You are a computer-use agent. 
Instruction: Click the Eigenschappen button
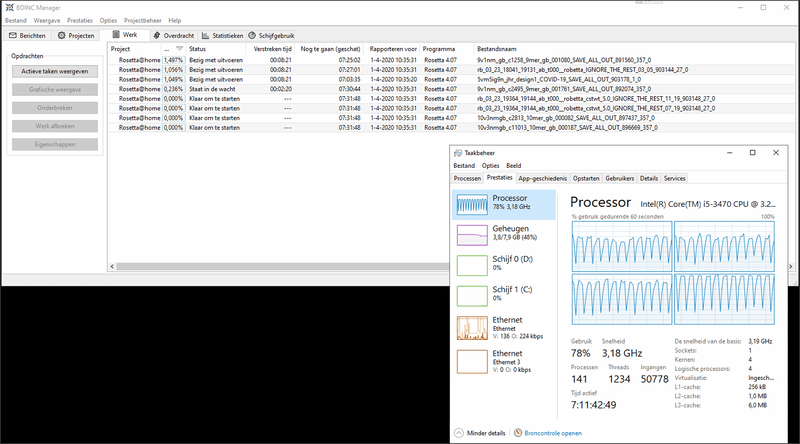[55, 144]
